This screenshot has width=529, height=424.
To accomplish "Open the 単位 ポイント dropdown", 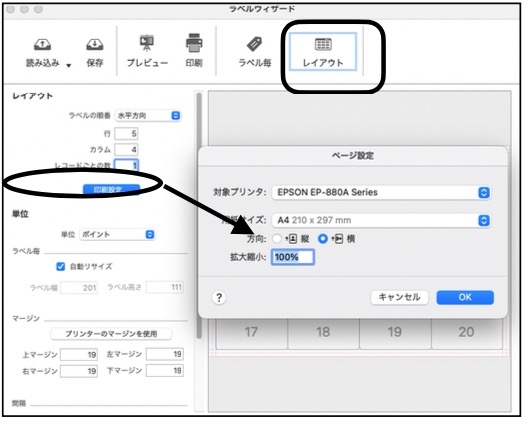I will (117, 234).
